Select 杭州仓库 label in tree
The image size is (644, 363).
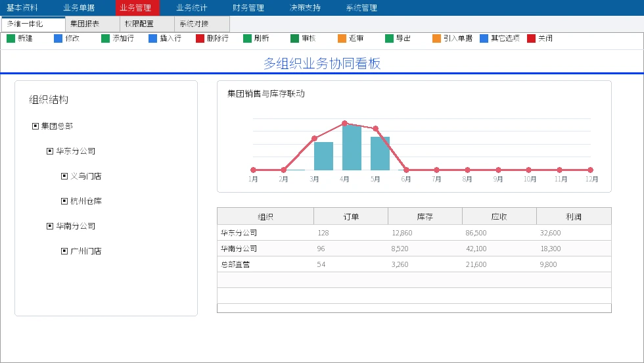pos(86,201)
